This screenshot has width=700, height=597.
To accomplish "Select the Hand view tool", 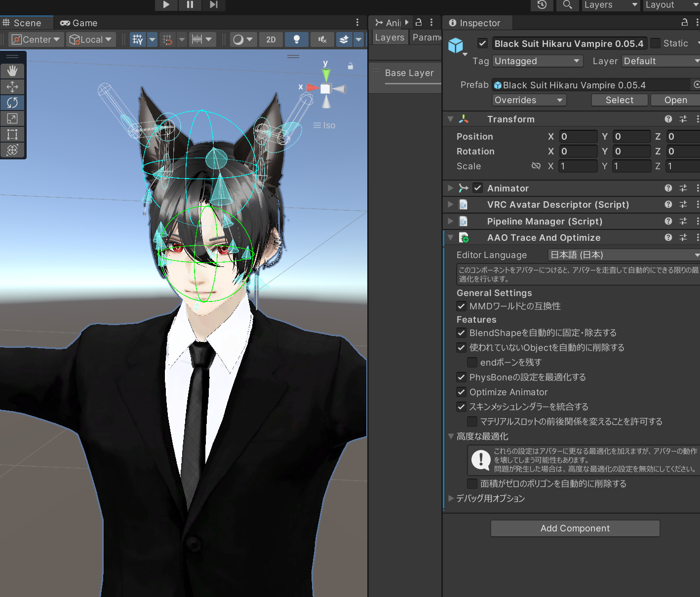I will pyautogui.click(x=13, y=71).
